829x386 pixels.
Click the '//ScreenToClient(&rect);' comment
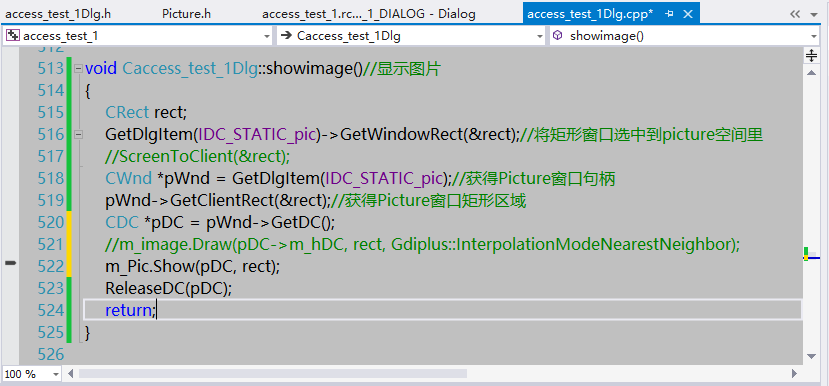click(x=198, y=157)
